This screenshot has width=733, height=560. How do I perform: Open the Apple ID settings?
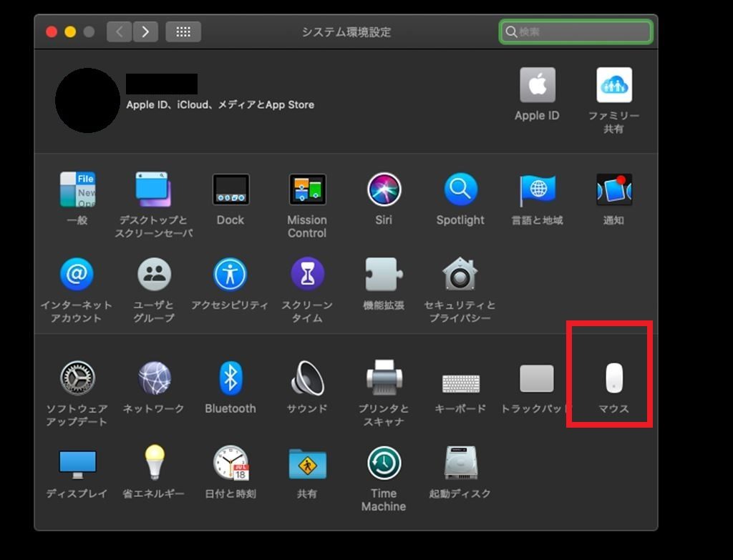537,87
